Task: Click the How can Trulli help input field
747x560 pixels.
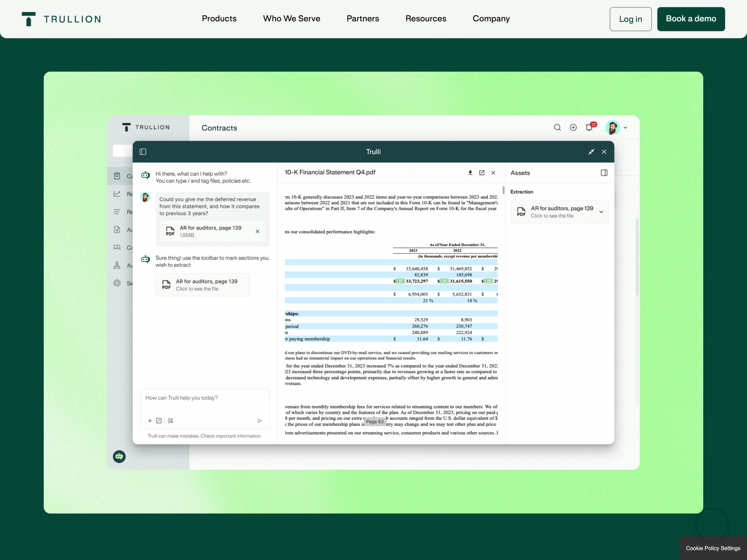Action: [x=205, y=398]
